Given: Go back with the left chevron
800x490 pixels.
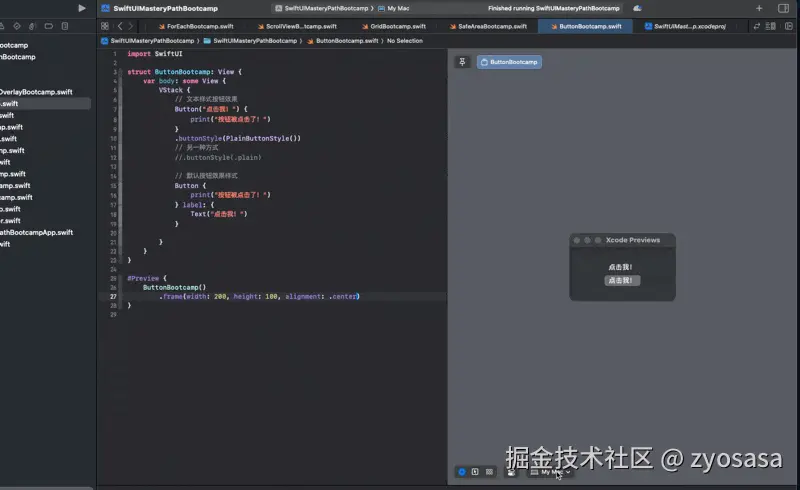Looking at the screenshot, I should [x=120, y=26].
